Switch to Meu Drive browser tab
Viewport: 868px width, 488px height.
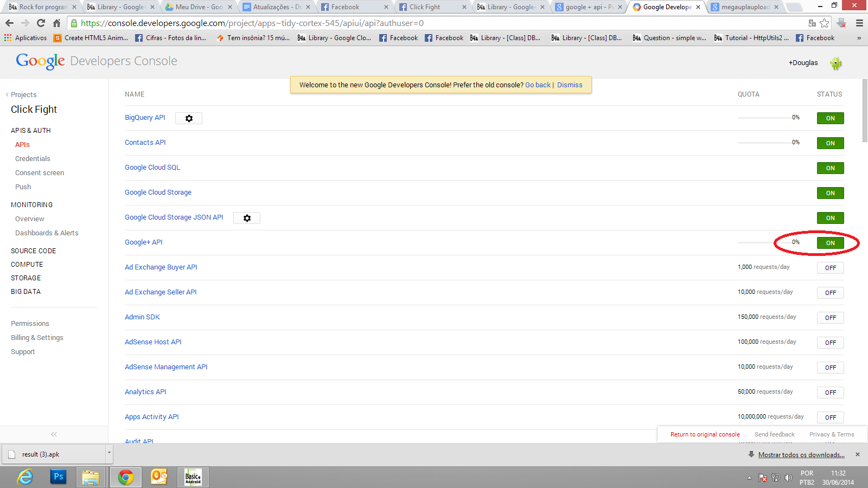(x=199, y=7)
